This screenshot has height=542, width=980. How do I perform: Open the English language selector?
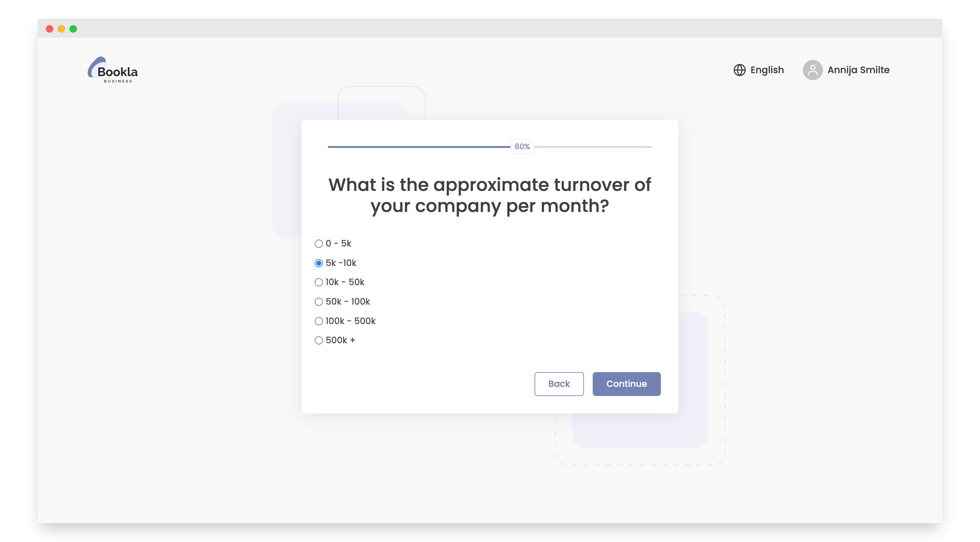767,70
